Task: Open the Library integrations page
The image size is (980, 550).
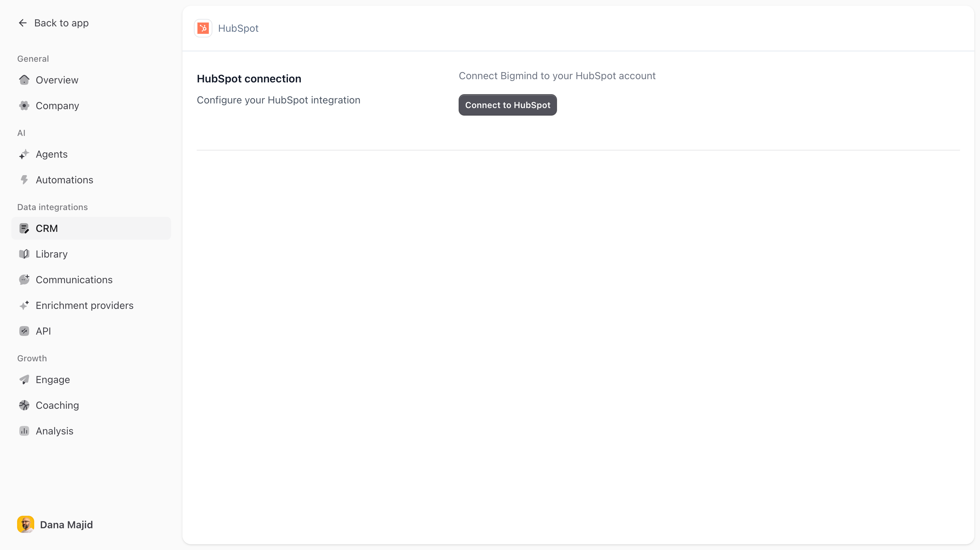Action: coord(91,254)
